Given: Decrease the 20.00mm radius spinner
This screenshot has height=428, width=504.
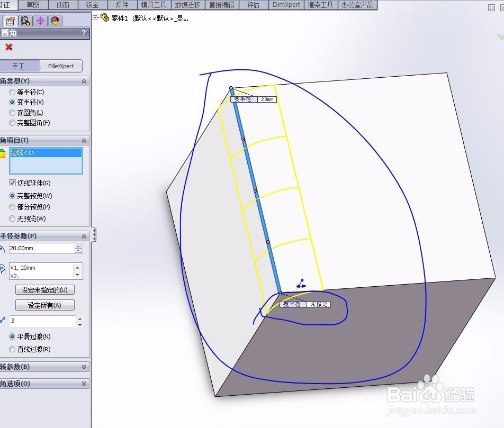Looking at the screenshot, I should point(78,251).
